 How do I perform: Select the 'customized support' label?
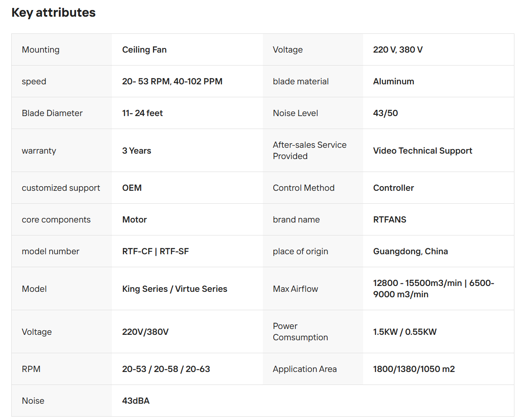point(61,188)
